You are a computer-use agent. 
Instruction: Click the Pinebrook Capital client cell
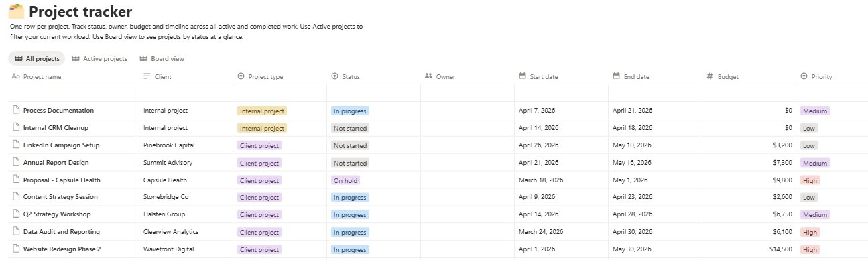tap(186, 145)
